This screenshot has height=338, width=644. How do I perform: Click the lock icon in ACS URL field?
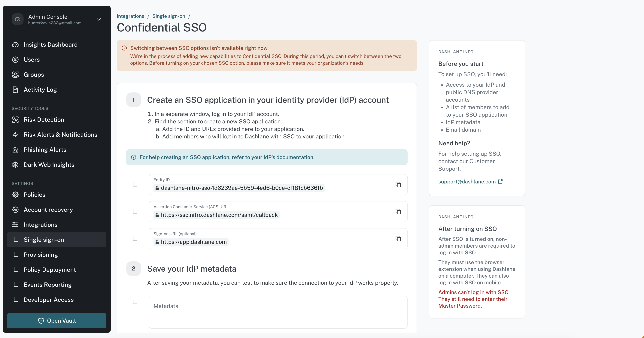(157, 215)
